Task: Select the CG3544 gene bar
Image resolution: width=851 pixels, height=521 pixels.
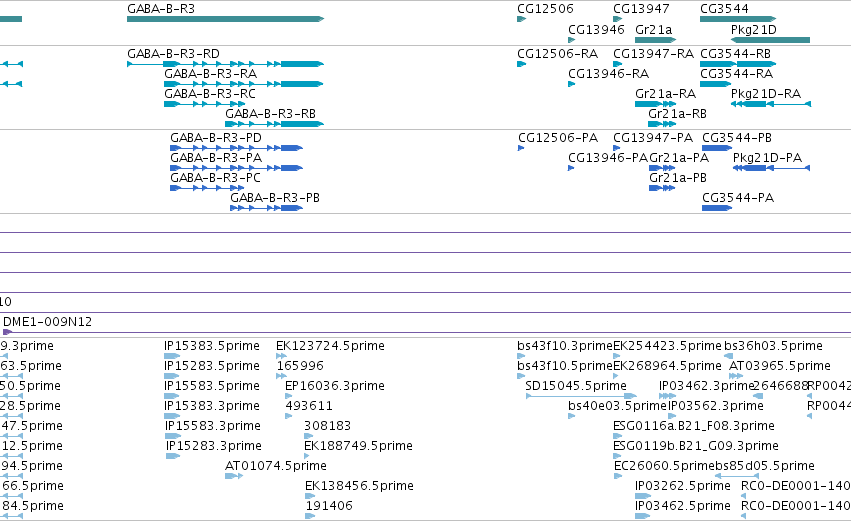Action: [x=738, y=19]
